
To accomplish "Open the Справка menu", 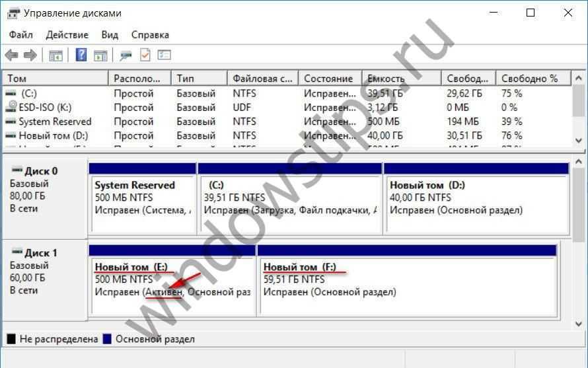I will 150,34.
